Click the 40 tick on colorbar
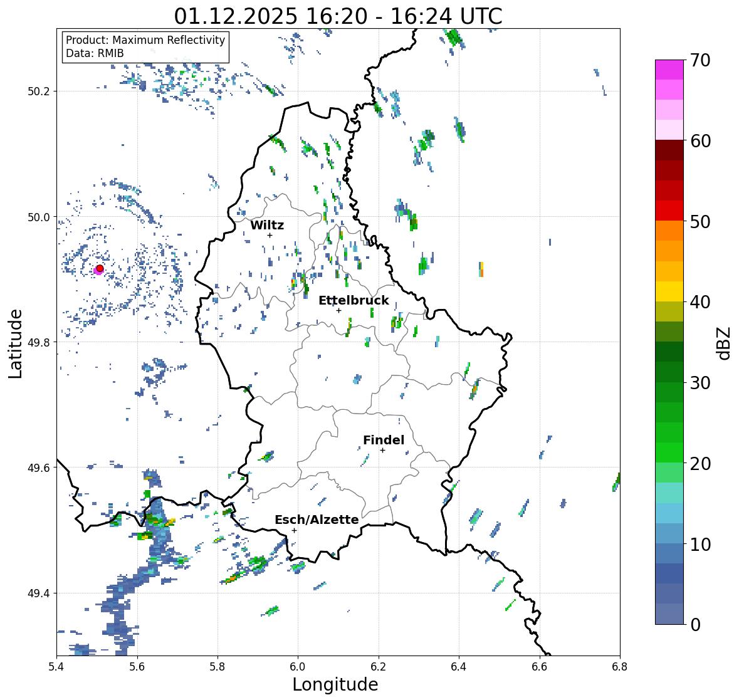Viewport: 739px width, 700px height. (x=700, y=302)
